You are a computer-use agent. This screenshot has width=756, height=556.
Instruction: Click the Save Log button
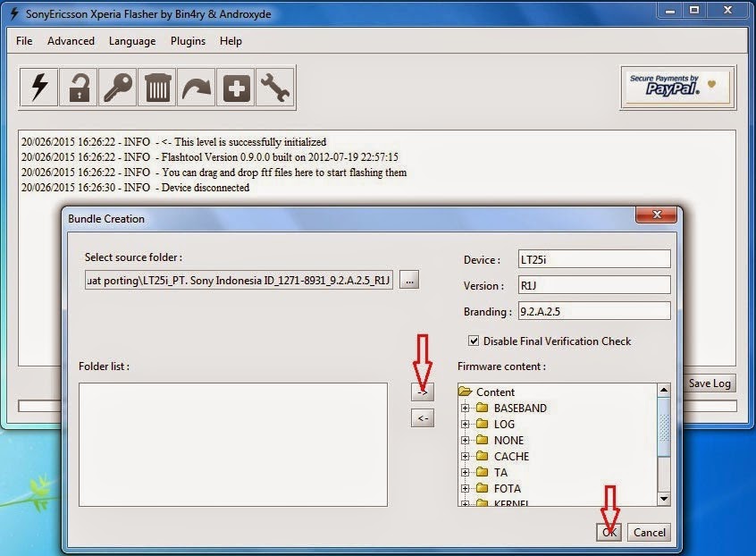(x=710, y=383)
